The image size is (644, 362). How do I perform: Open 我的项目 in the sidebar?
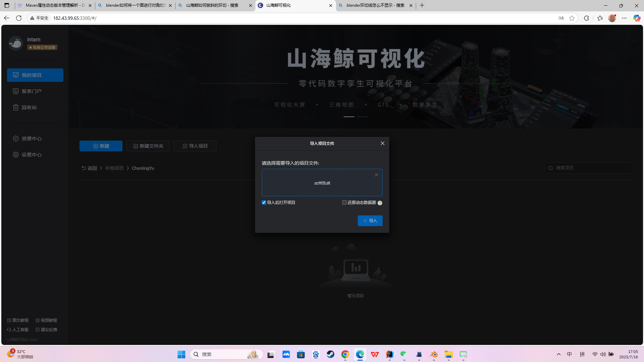pyautogui.click(x=35, y=75)
